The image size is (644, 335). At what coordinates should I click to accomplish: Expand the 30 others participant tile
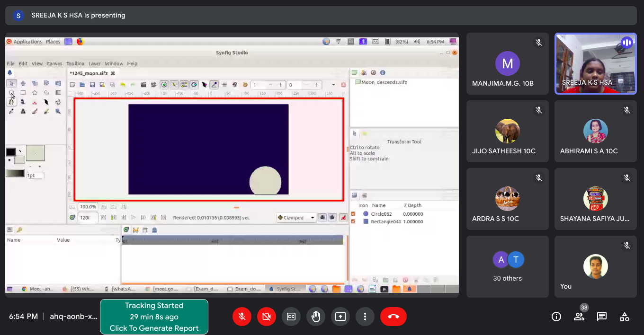[x=507, y=266]
